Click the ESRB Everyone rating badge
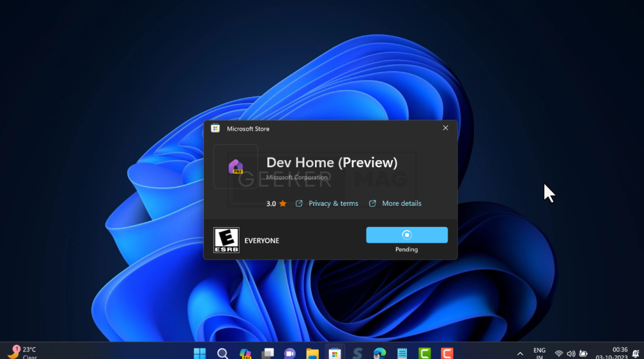 (226, 240)
